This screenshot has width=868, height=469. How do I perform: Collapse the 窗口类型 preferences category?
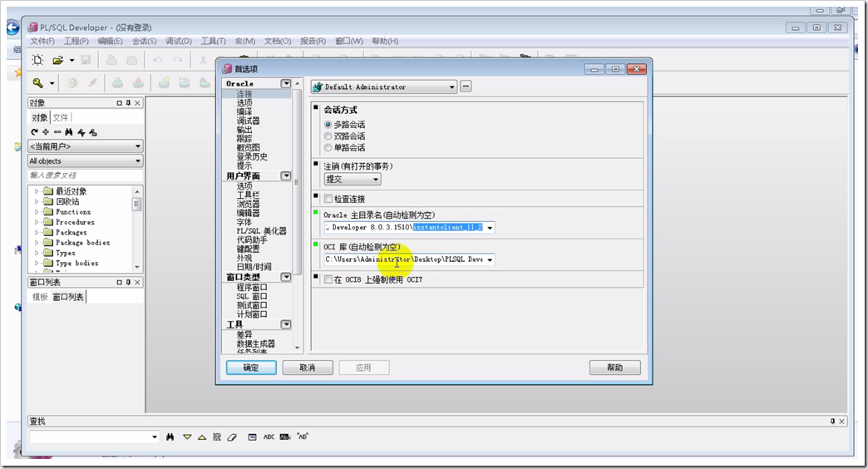coord(286,277)
